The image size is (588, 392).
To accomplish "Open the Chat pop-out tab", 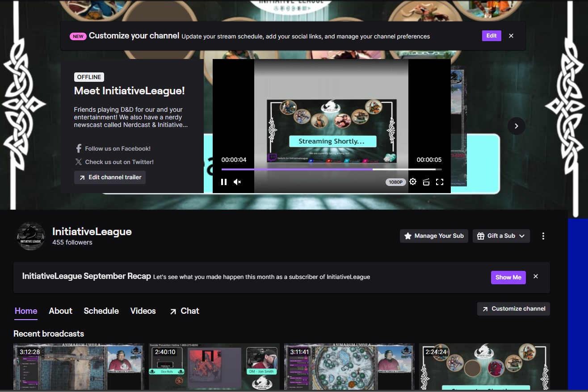I will pyautogui.click(x=184, y=311).
